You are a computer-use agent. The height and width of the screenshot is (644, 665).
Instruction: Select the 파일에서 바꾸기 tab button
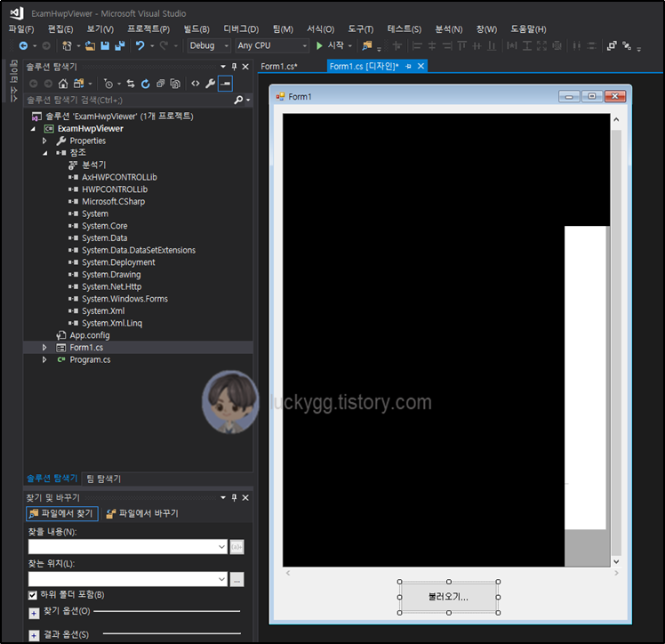coord(142,514)
